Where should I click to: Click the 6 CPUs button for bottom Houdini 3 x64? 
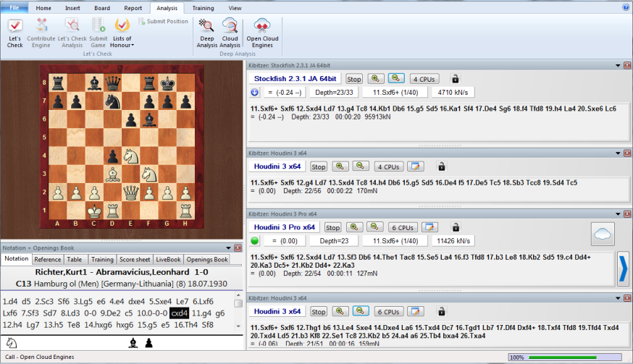pyautogui.click(x=388, y=312)
